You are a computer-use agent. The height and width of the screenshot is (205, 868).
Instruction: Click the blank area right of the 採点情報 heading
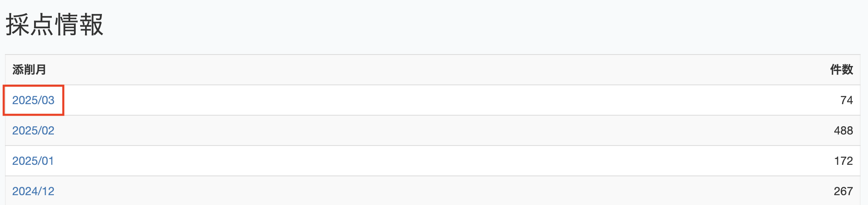coord(452,25)
